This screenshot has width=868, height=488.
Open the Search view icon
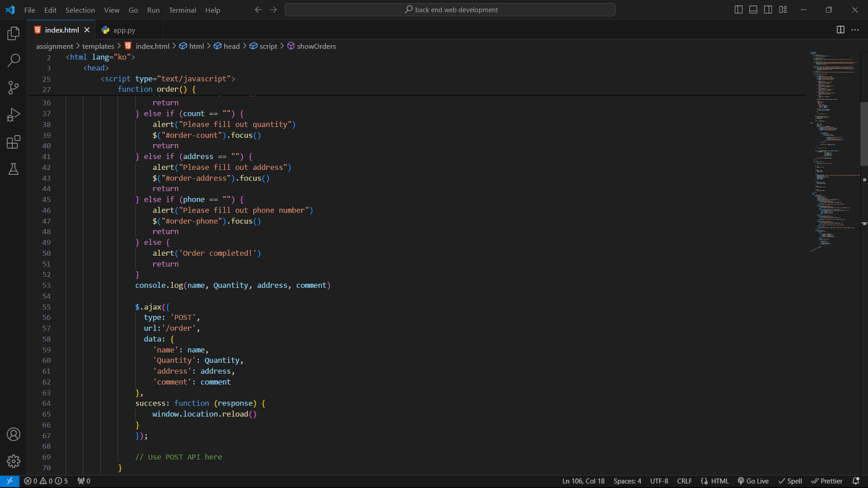(x=13, y=61)
